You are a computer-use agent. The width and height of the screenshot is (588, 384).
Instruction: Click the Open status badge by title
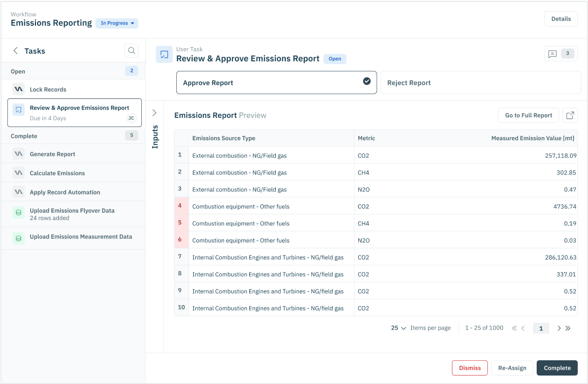(x=335, y=59)
